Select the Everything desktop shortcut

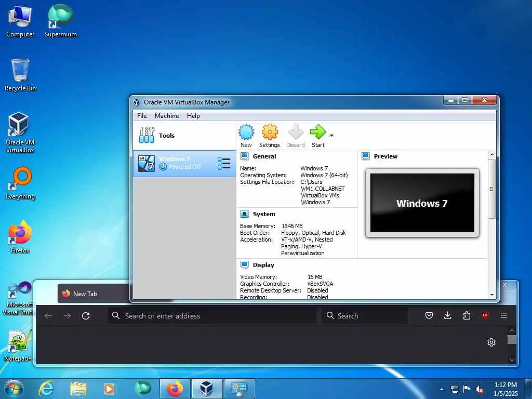[x=20, y=183]
